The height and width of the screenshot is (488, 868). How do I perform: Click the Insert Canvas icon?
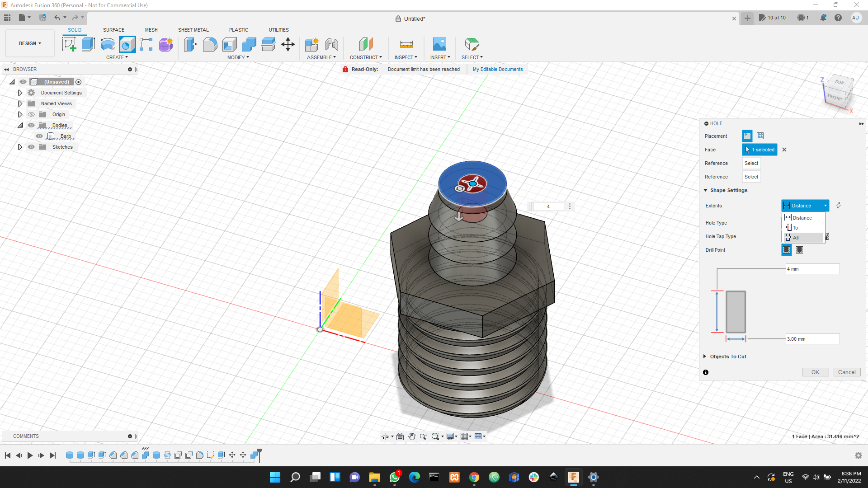[x=440, y=44]
